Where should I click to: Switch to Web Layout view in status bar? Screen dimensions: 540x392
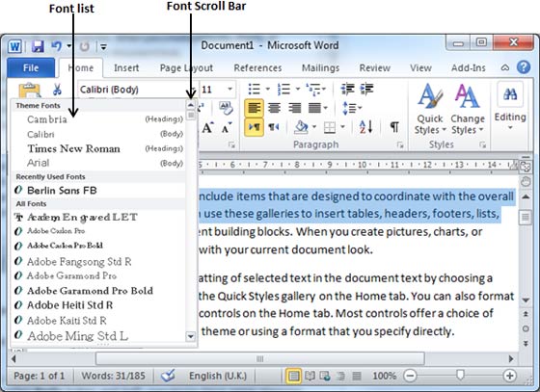pyautogui.click(x=325, y=376)
